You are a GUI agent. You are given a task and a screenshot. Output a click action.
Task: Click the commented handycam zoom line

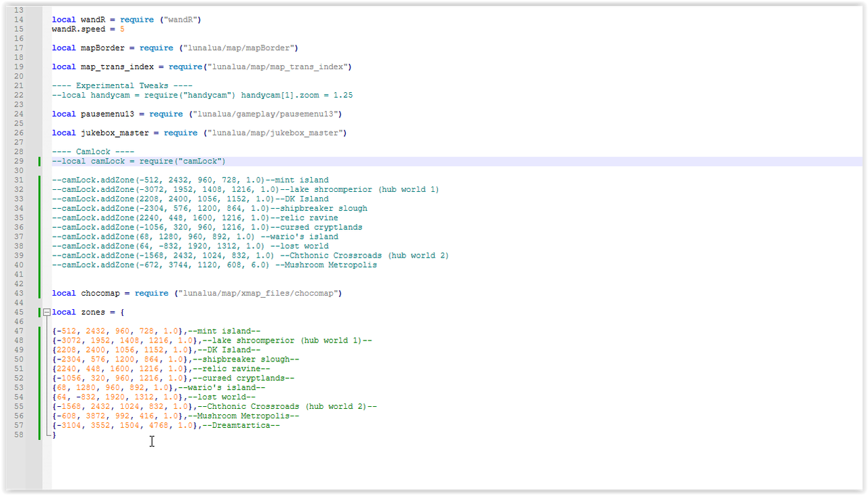click(x=202, y=96)
